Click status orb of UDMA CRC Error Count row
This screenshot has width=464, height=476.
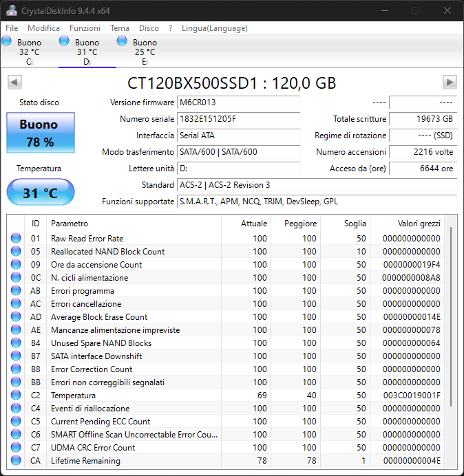click(x=16, y=447)
